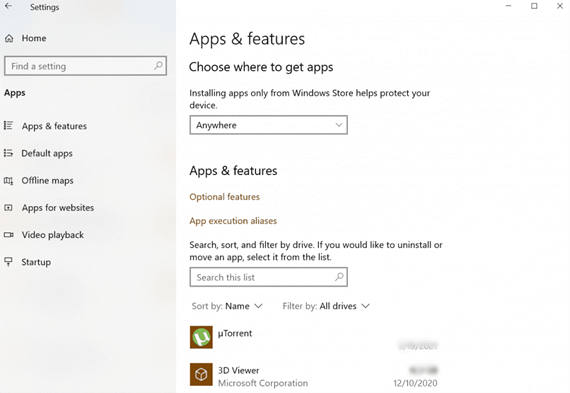The height and width of the screenshot is (393, 570).
Task: Open the Anywhere app source dropdown
Action: coord(268,125)
